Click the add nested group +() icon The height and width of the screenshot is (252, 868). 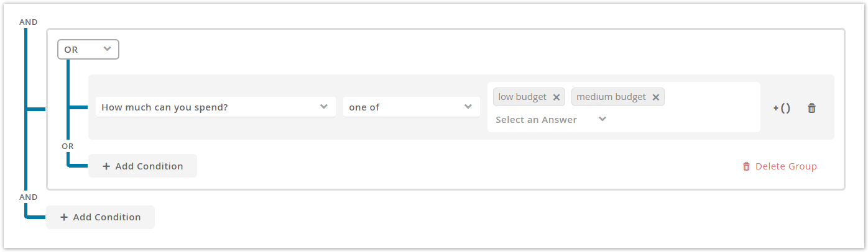782,107
